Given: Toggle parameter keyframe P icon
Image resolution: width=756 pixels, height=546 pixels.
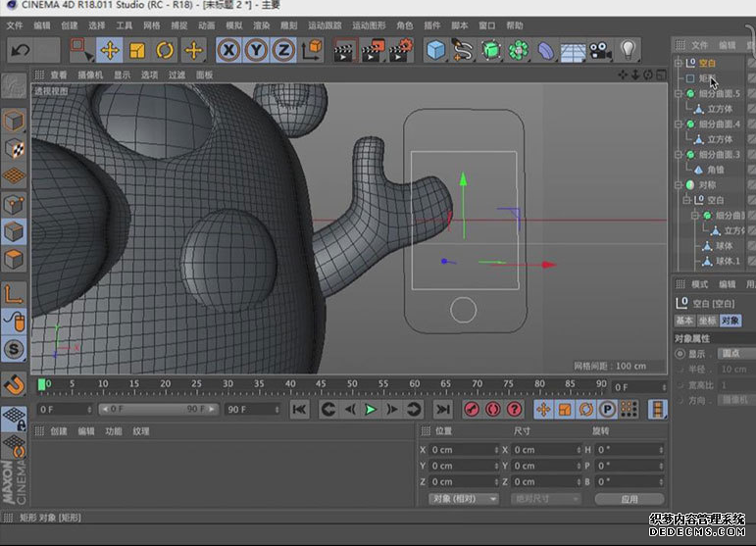Looking at the screenshot, I should (x=607, y=410).
